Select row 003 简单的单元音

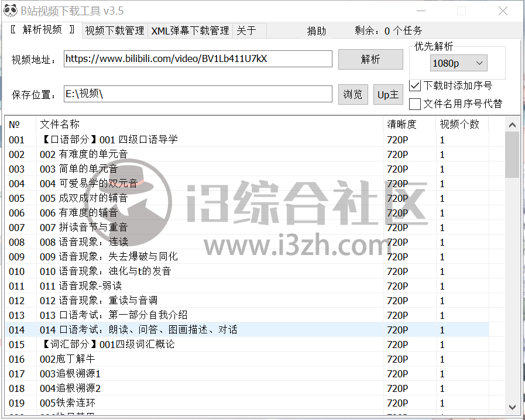coord(247,169)
